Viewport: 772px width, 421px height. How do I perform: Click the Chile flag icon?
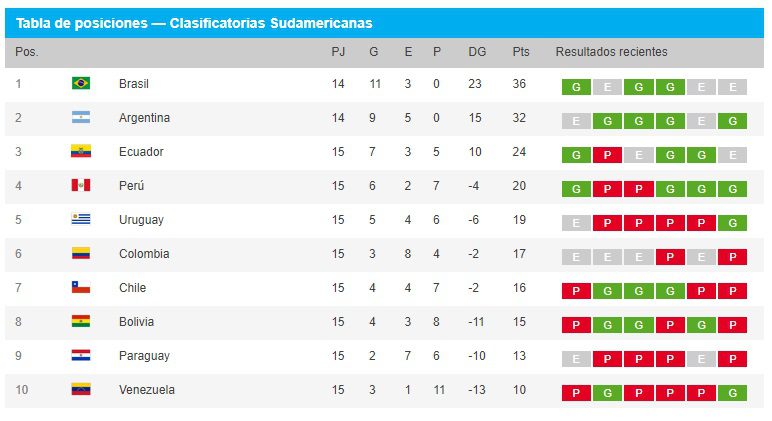click(81, 288)
